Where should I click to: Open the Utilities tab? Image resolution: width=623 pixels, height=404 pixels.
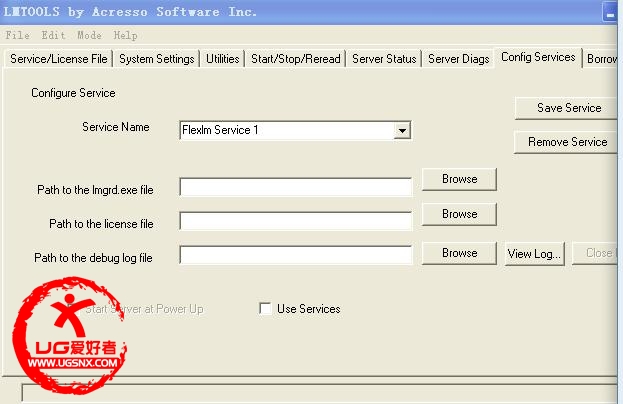[222, 59]
